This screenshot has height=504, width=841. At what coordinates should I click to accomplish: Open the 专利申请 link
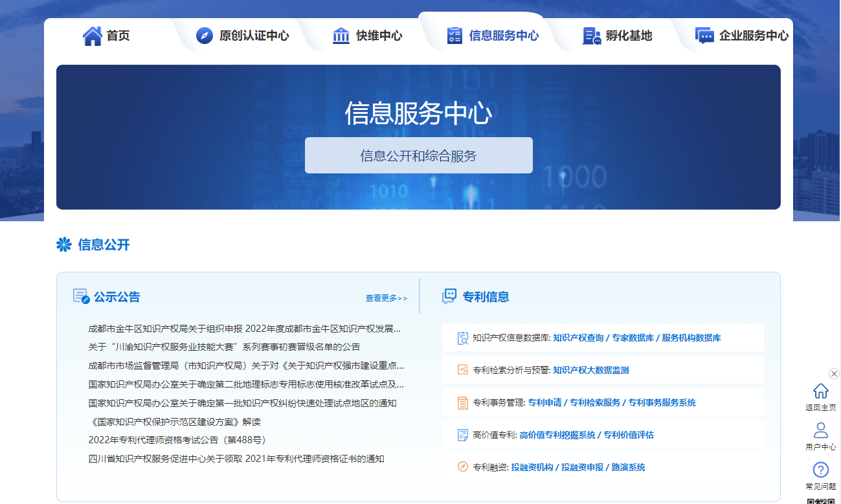(x=544, y=402)
